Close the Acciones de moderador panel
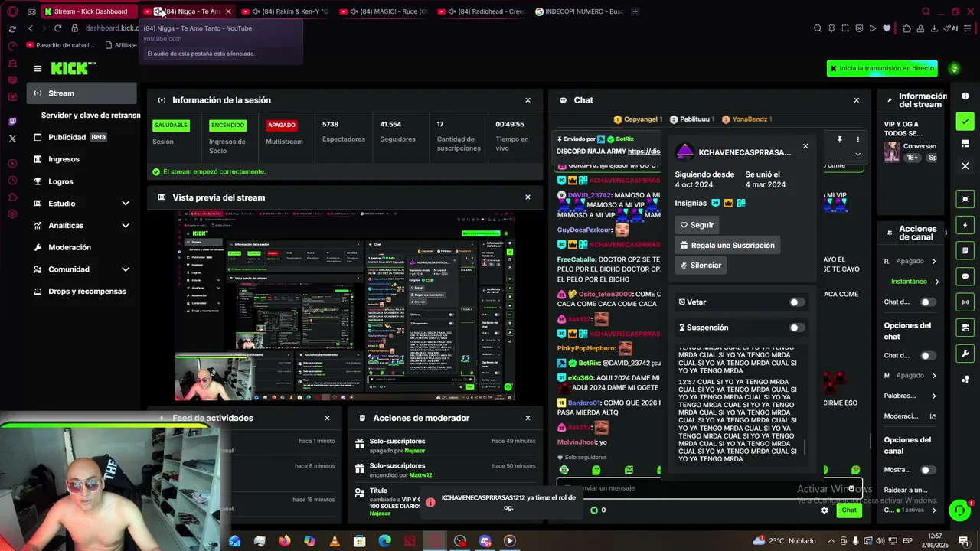The height and width of the screenshot is (551, 980). 528,418
